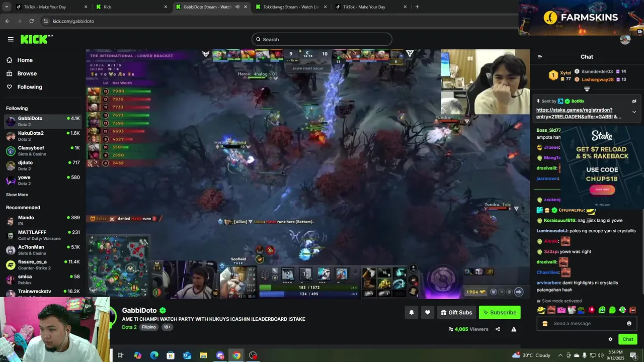Follow GabbiDoto with the heart button
This screenshot has width=644, height=362.
[427, 312]
